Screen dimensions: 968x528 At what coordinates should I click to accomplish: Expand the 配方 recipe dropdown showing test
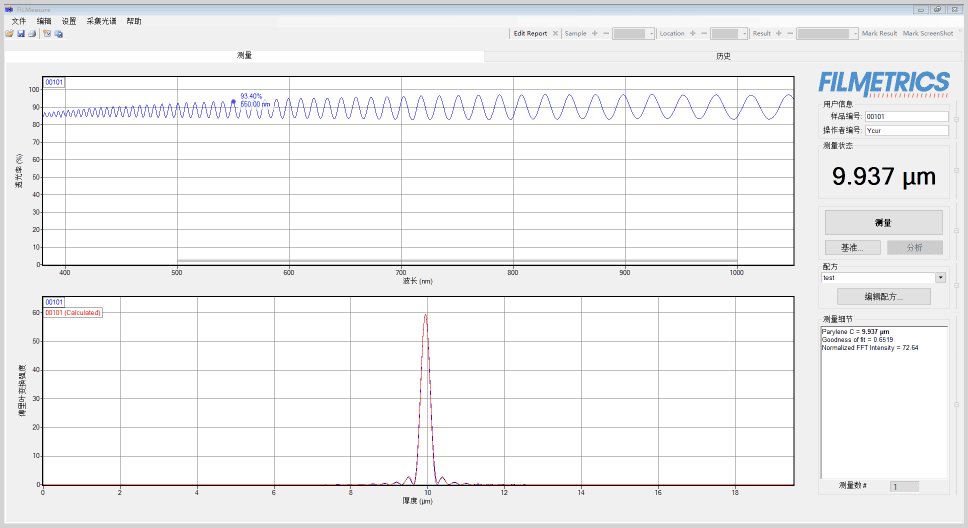pos(940,278)
